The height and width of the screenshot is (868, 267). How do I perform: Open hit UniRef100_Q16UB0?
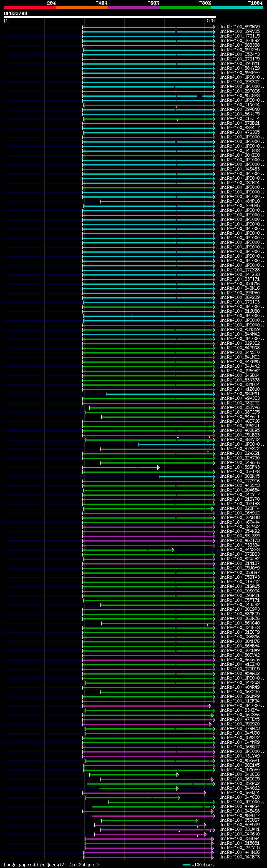pos(239,311)
